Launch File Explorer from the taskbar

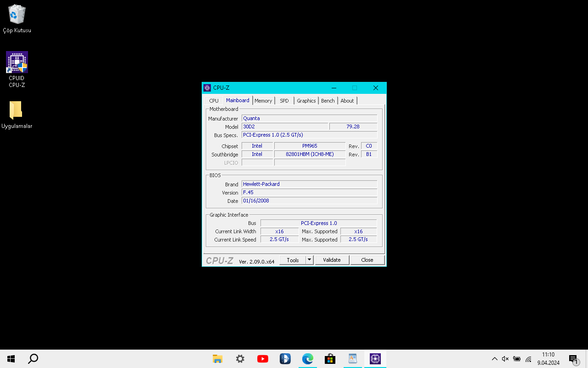tap(218, 359)
